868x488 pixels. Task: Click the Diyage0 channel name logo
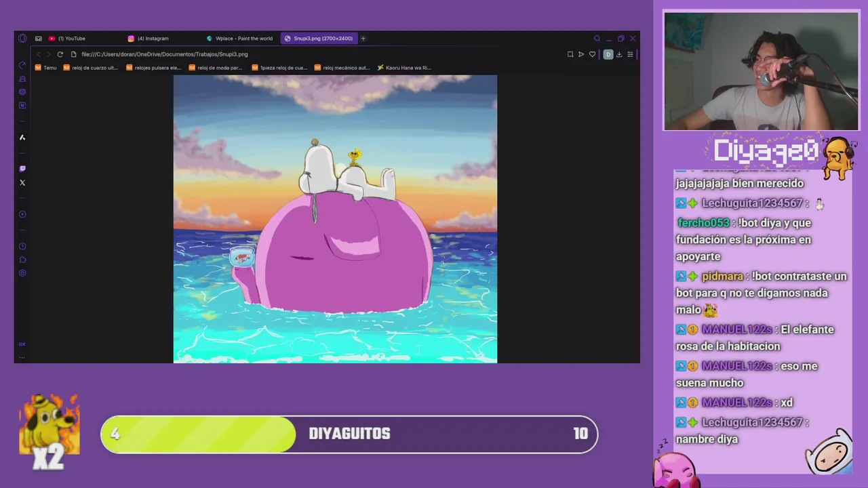click(766, 151)
